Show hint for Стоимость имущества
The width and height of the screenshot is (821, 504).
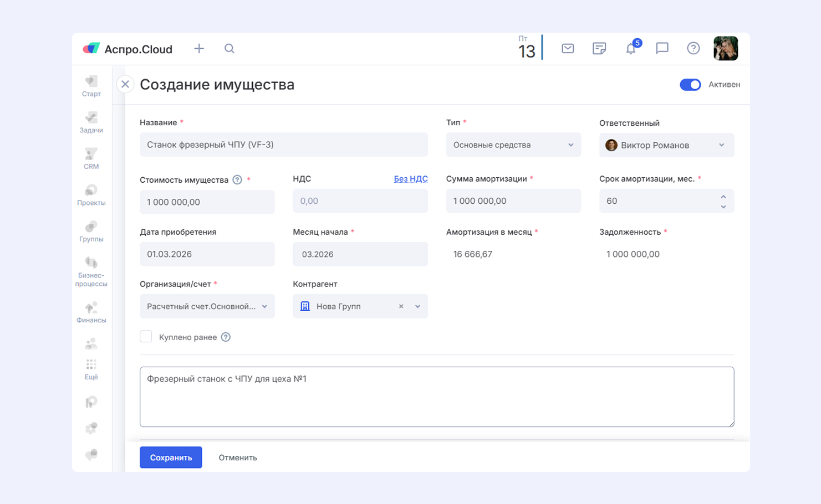click(x=237, y=180)
